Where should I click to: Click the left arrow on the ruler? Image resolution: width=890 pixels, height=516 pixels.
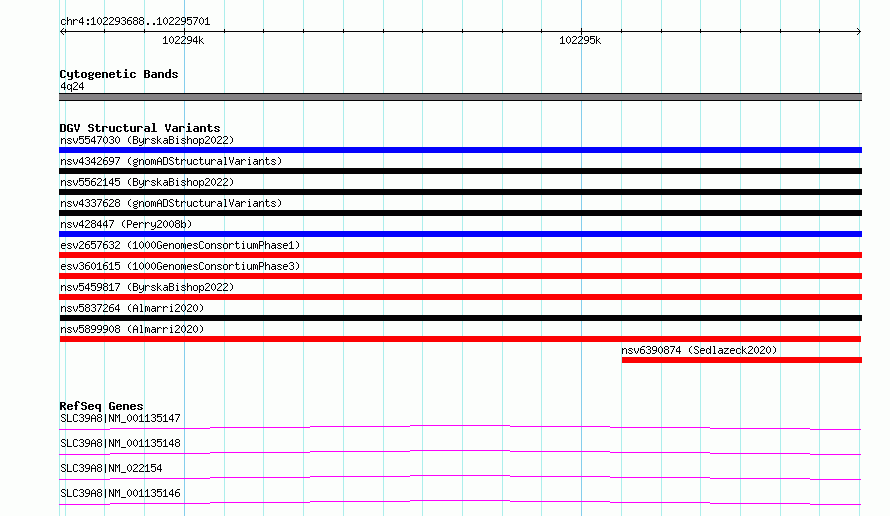coord(63,32)
